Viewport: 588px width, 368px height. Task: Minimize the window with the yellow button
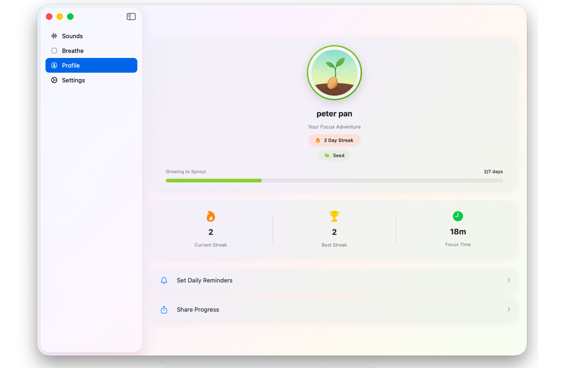pyautogui.click(x=60, y=17)
